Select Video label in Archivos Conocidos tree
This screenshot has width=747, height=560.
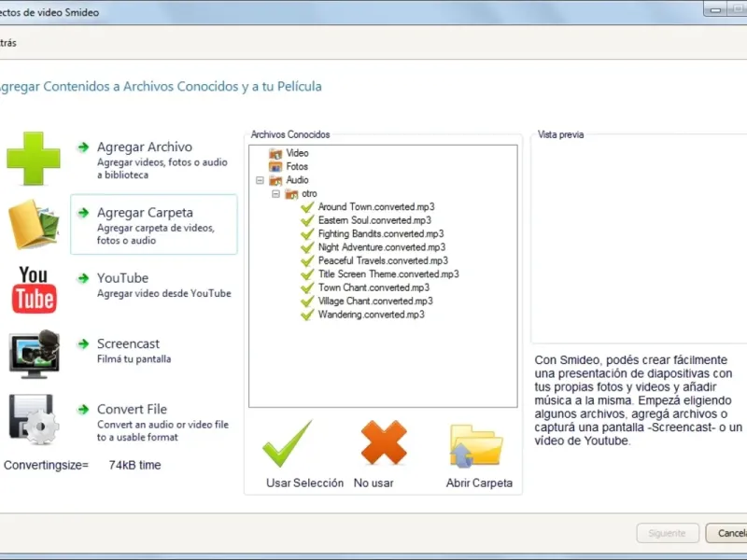click(x=297, y=153)
